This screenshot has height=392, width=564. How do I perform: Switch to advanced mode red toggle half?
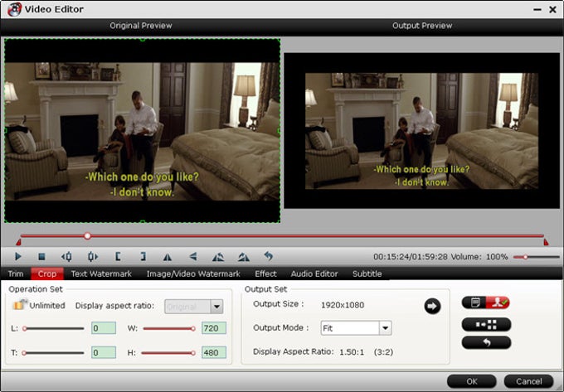pos(498,302)
